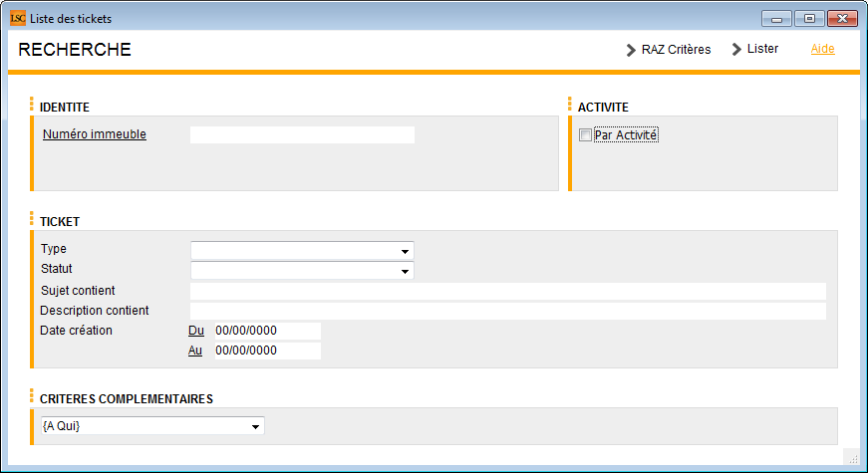Maximize the Liste des tickets window
Image resolution: width=868 pixels, height=473 pixels.
point(809,19)
